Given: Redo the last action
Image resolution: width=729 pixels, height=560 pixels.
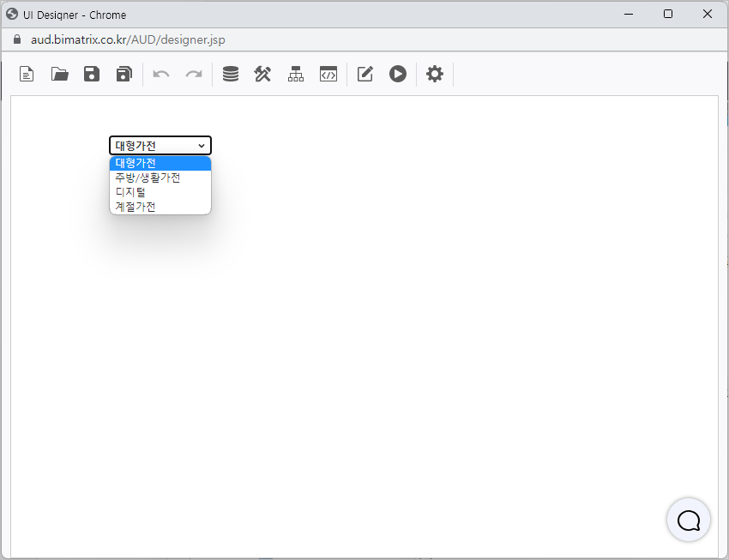Looking at the screenshot, I should click(194, 75).
